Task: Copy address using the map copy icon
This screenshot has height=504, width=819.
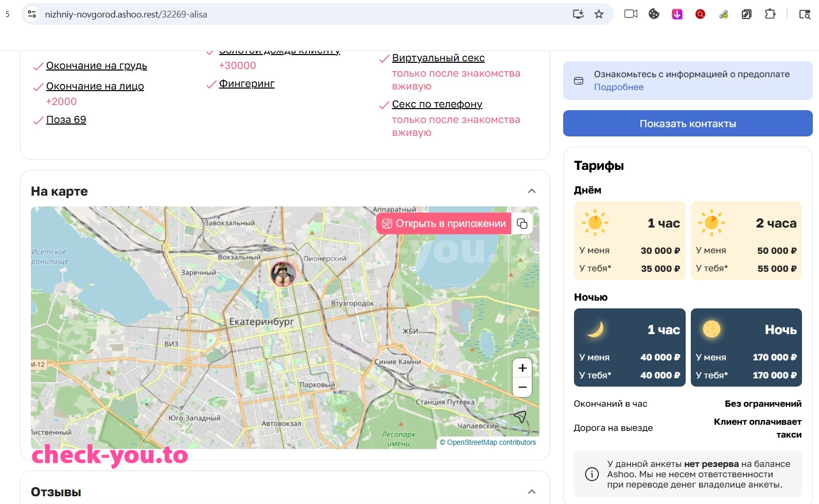Action: (x=522, y=223)
